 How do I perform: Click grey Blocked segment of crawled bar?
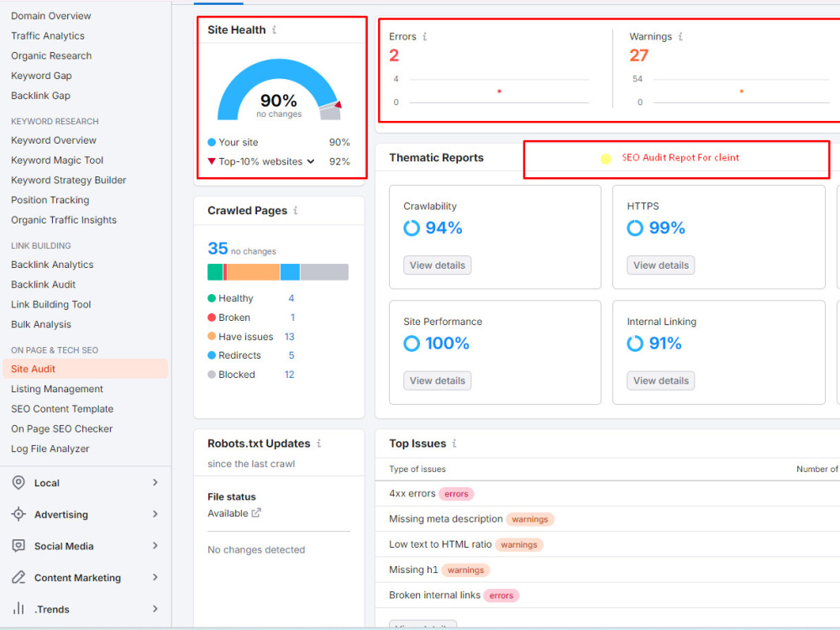(x=324, y=272)
